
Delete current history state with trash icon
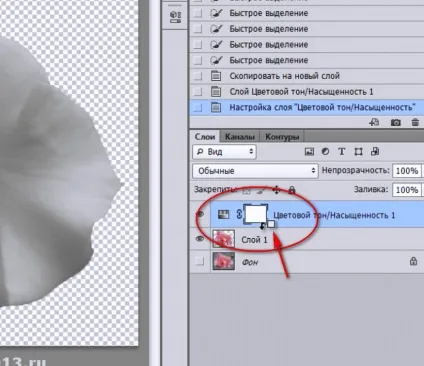tap(415, 122)
